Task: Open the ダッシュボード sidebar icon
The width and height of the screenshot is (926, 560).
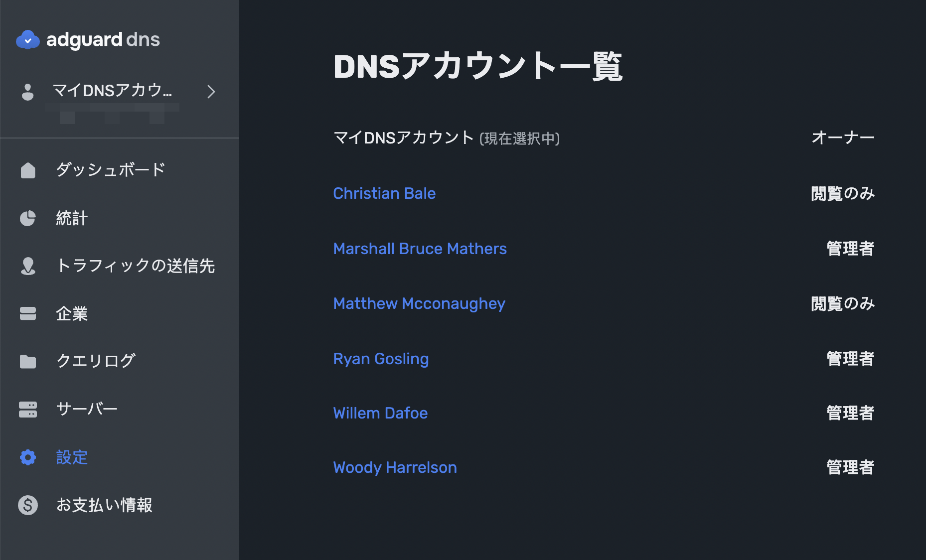Action: coord(28,170)
